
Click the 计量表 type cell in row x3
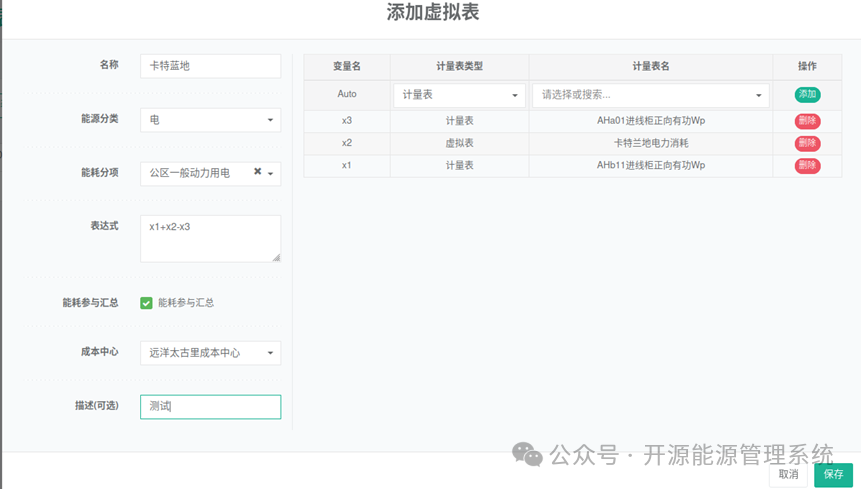[460, 121]
